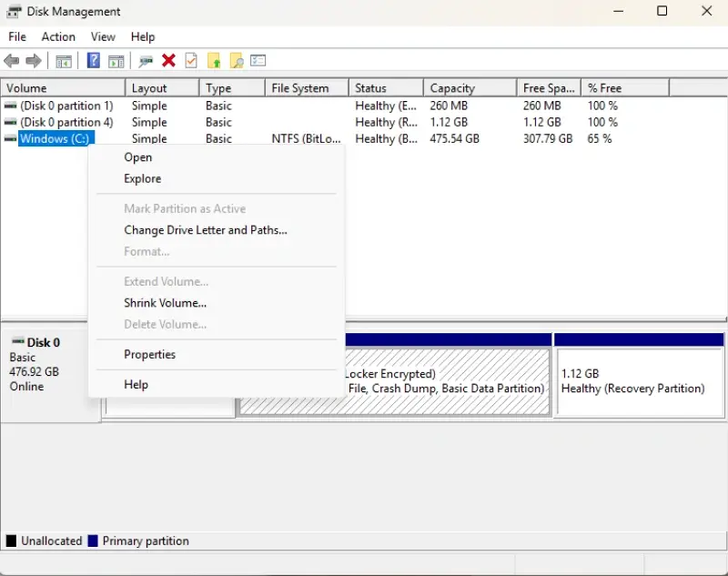The image size is (728, 576).
Task: Click the Unallocated legend label
Action: [52, 541]
